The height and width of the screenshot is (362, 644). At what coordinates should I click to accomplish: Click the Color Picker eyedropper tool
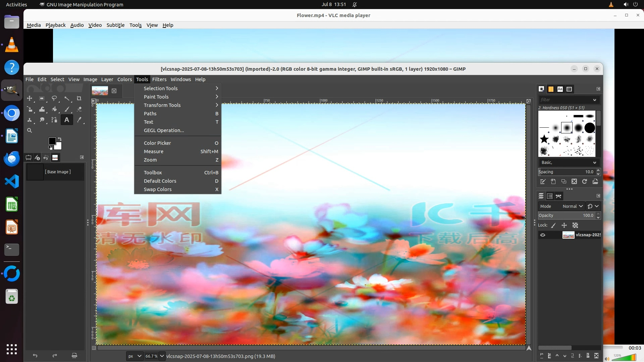[79, 120]
